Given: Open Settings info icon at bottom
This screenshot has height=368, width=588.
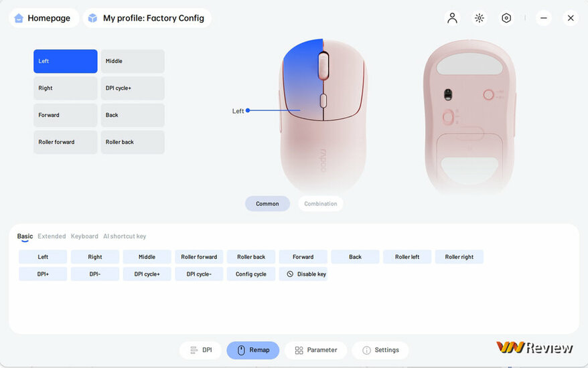Looking at the screenshot, I should (366, 350).
